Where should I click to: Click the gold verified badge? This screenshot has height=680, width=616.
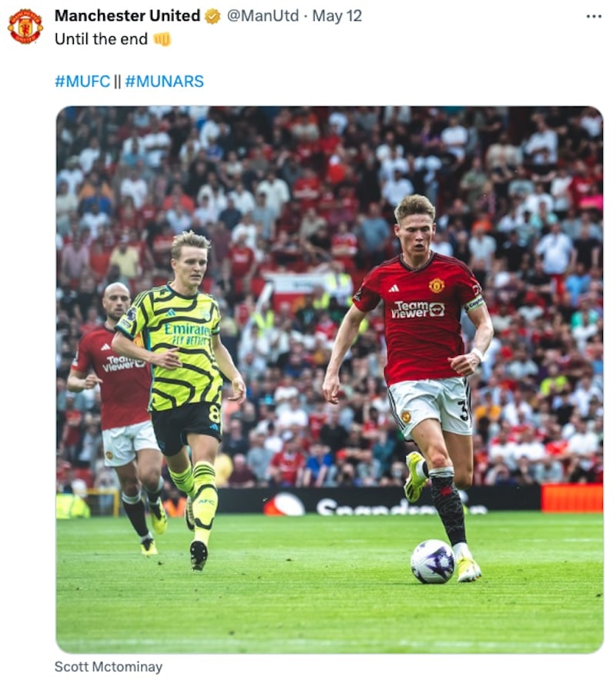point(213,16)
